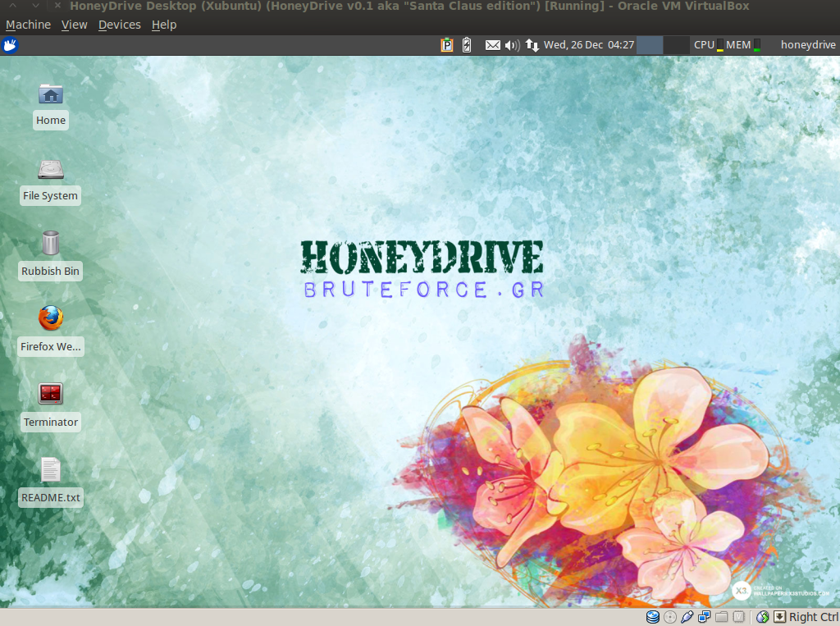Click the battery power indicator icon
Screen dimensions: 840x626
click(x=467, y=45)
